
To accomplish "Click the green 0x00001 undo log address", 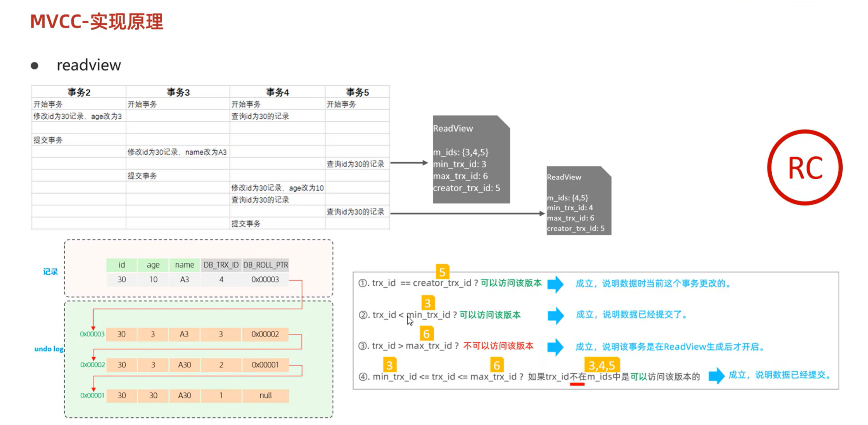I will (x=92, y=395).
